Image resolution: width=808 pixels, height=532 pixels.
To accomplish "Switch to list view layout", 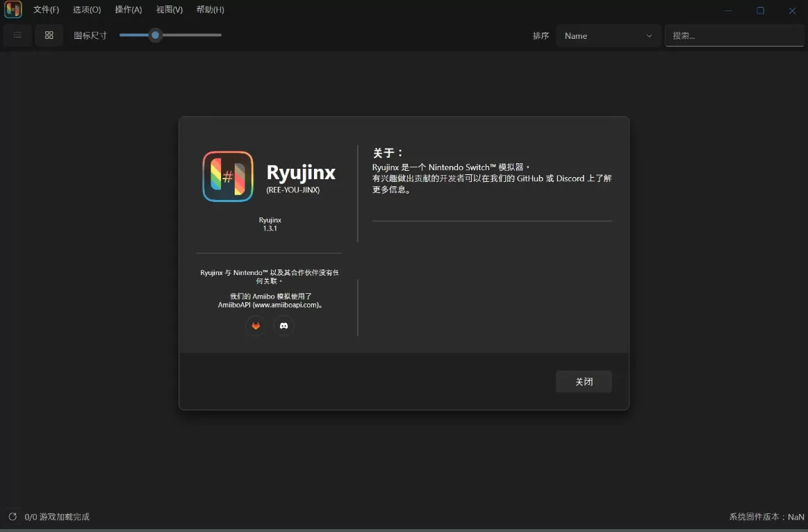I will [x=17, y=35].
